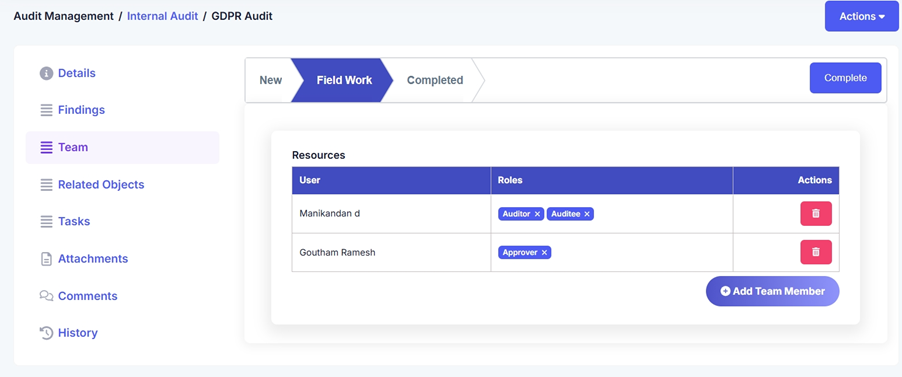Select the New workflow stage
The width and height of the screenshot is (902, 377).
[270, 80]
